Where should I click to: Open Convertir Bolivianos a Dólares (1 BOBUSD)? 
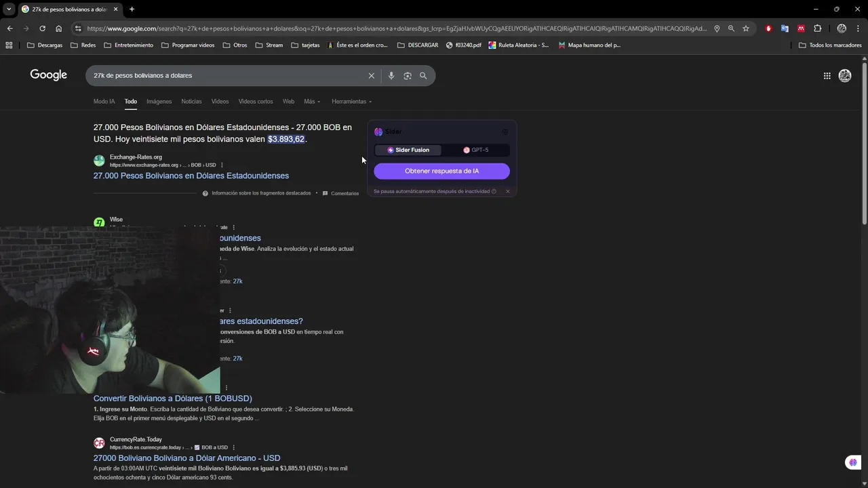(173, 399)
